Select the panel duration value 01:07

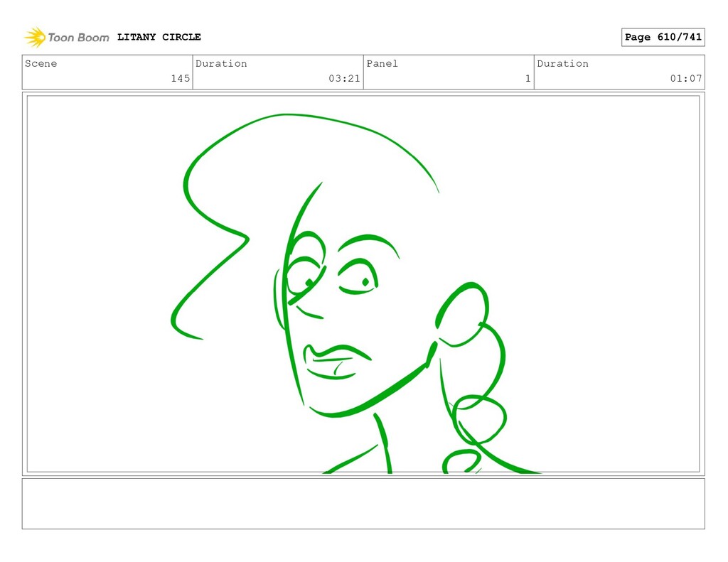(686, 78)
